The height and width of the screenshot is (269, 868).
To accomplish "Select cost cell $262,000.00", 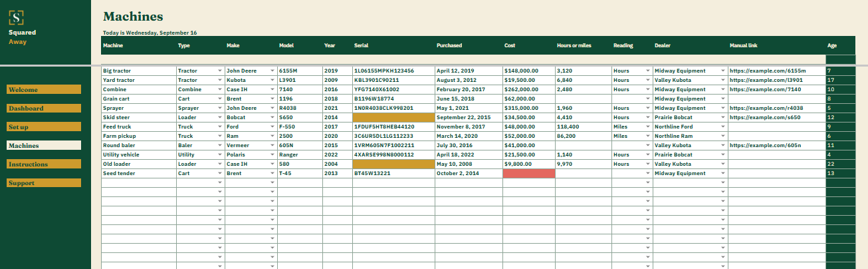I will (528, 89).
